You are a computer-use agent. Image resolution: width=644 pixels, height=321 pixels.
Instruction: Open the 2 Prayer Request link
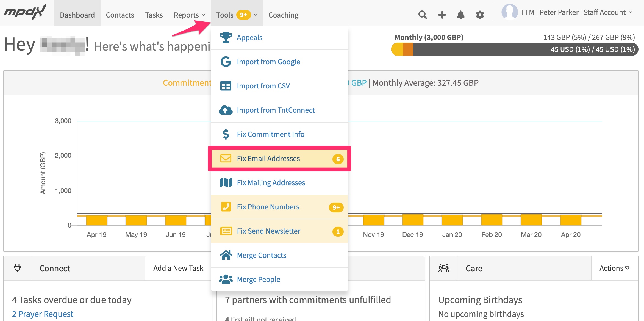pos(43,314)
